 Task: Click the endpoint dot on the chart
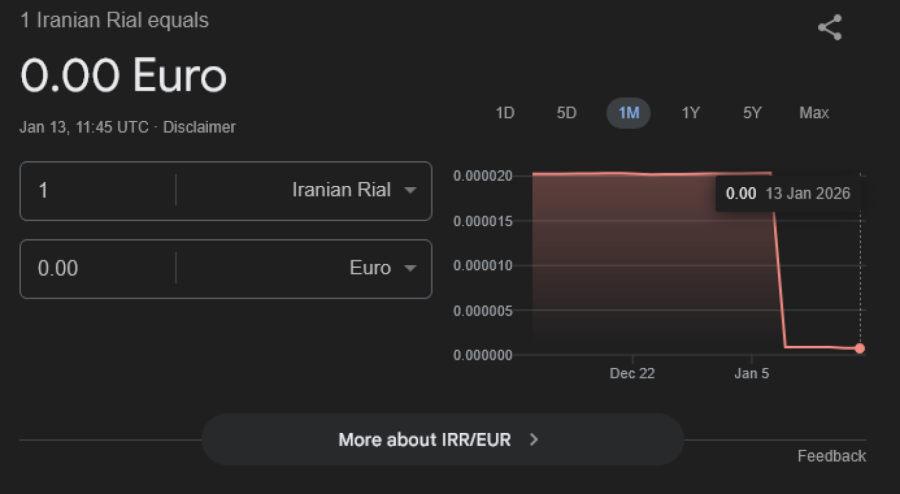pos(860,348)
